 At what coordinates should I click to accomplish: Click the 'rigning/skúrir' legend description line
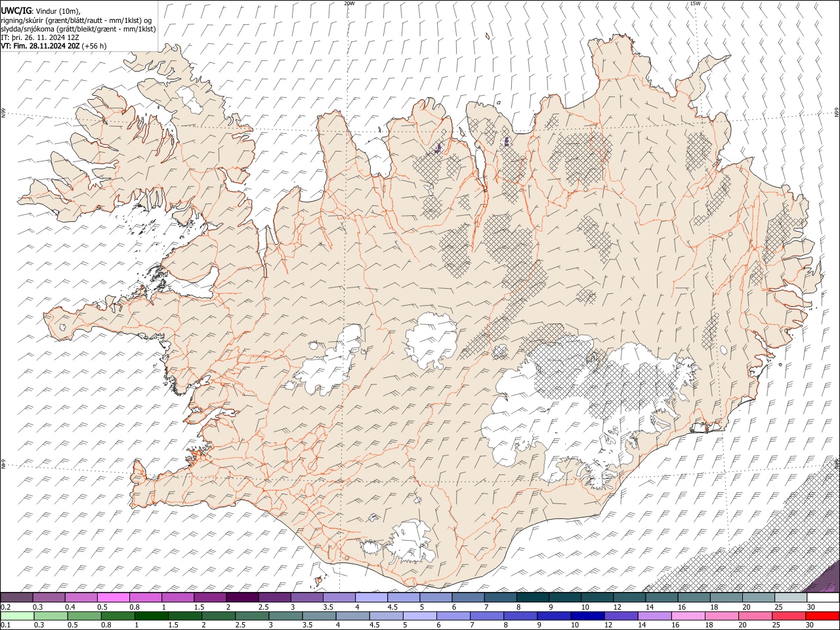tap(76, 20)
